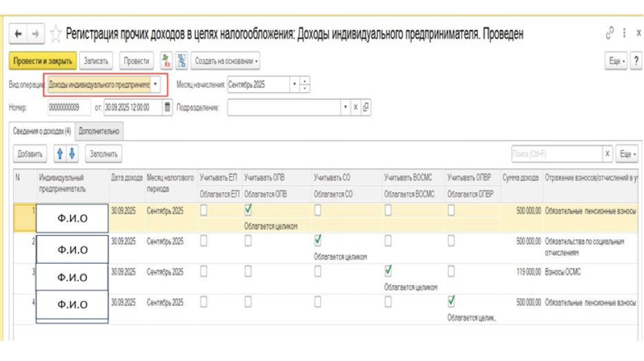The height and width of the screenshot is (361, 644).
Task: Select the Сведения о доходах tab
Action: pos(40,130)
